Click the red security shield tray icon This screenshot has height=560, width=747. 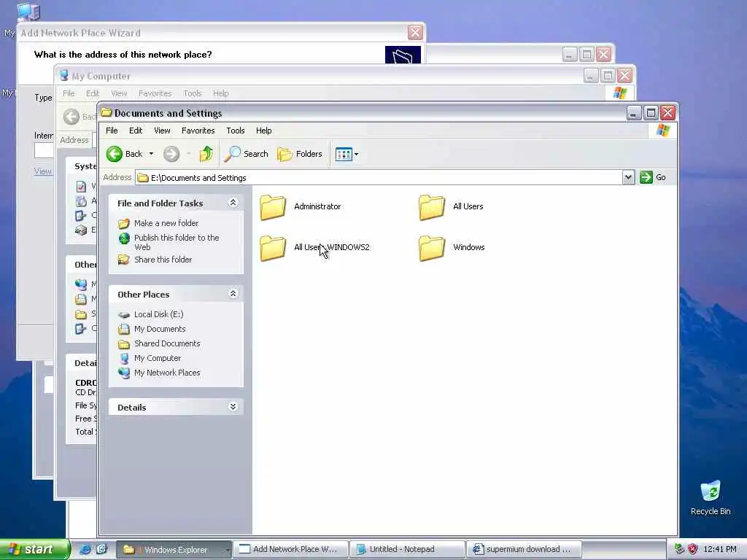pyautogui.click(x=693, y=550)
